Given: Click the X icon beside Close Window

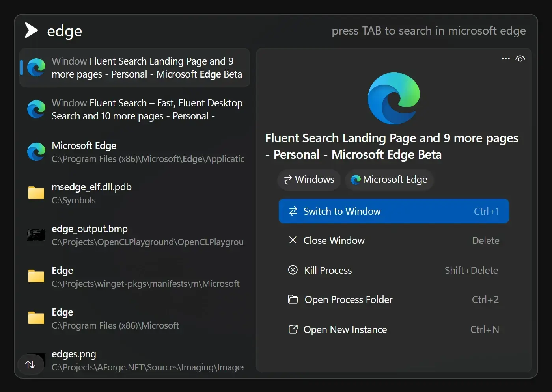Looking at the screenshot, I should tap(293, 240).
